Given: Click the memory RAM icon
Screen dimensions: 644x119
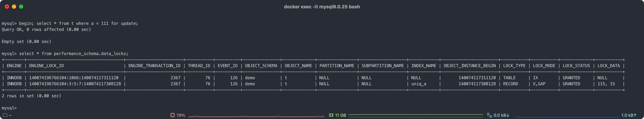Looking at the screenshot, I should coord(331,115).
